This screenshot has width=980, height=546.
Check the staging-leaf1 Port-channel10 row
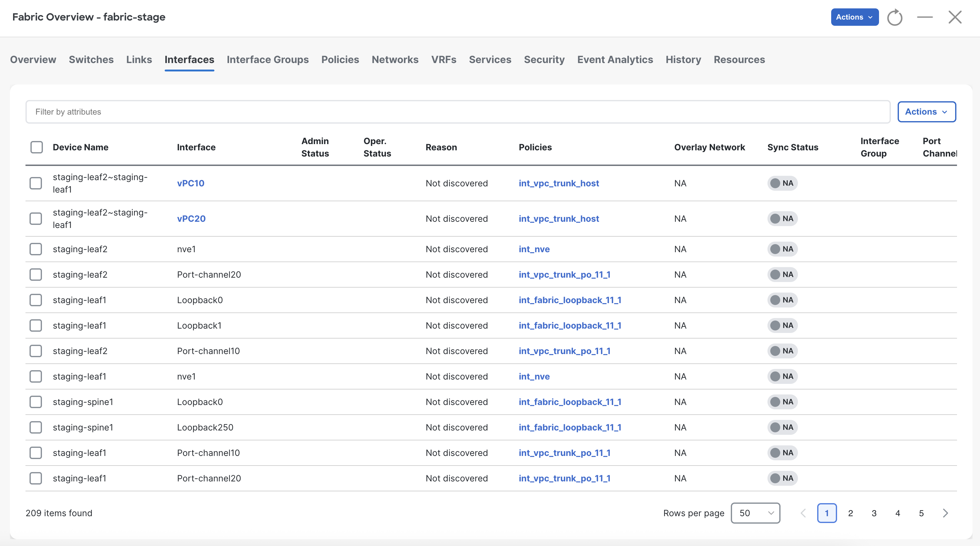pos(36,453)
